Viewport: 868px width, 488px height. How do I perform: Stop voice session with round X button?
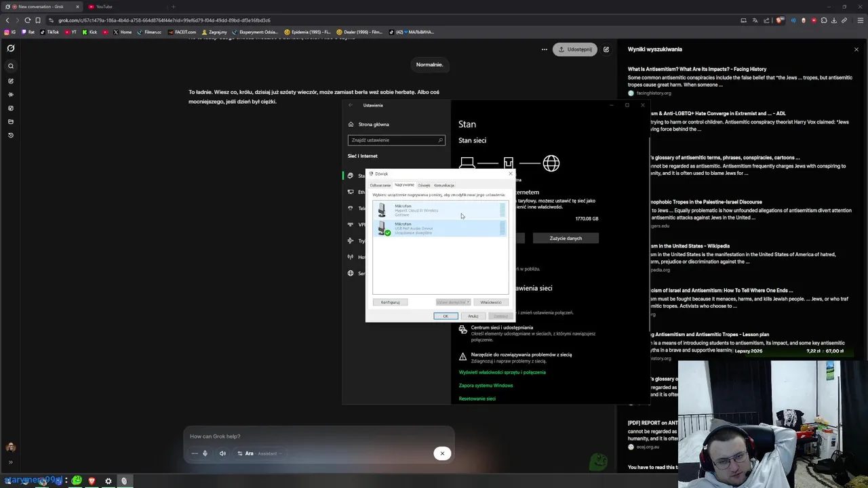pos(442,453)
